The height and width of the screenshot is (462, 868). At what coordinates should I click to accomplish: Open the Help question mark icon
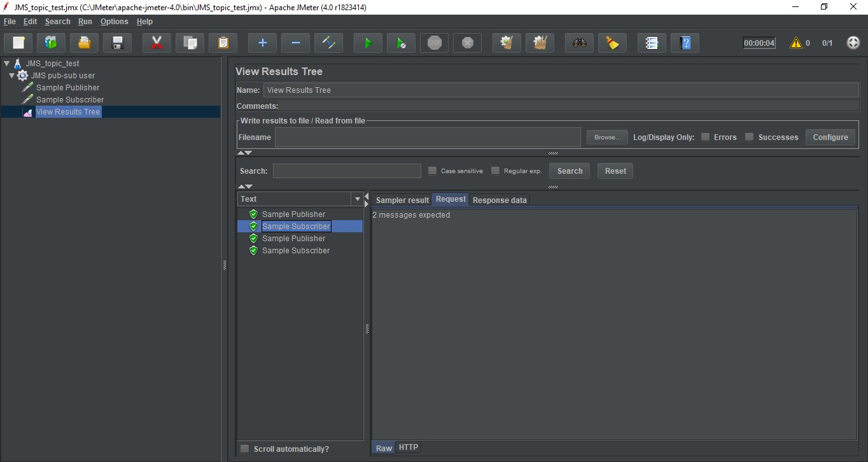coord(685,43)
